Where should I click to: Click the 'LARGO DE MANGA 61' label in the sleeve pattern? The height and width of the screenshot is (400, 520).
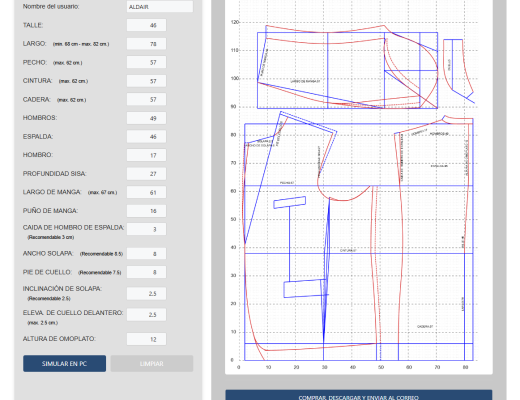click(x=305, y=81)
